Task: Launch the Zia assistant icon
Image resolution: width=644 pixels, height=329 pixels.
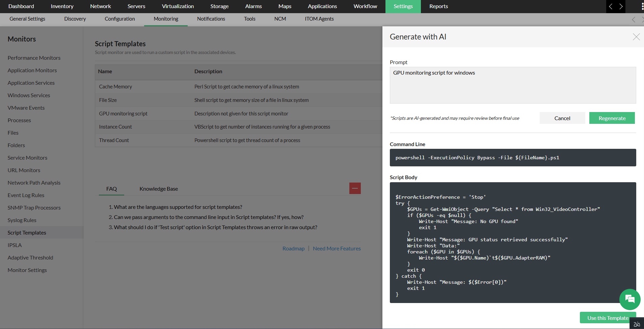Action: click(637, 324)
